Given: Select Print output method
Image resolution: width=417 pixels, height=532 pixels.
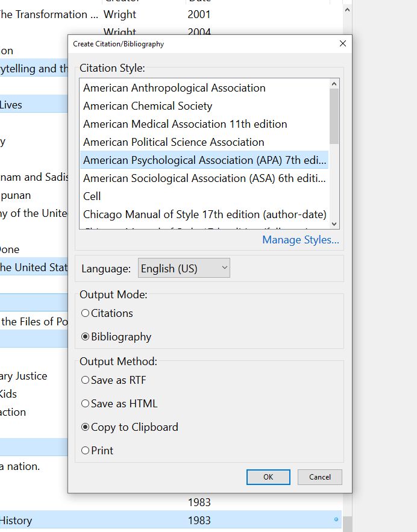Looking at the screenshot, I should click(98, 451).
